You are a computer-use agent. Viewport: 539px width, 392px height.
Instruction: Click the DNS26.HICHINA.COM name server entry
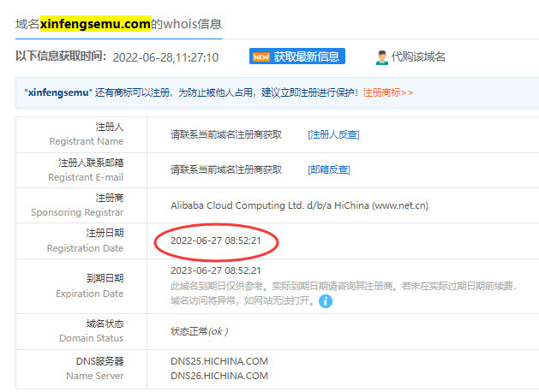tap(219, 376)
